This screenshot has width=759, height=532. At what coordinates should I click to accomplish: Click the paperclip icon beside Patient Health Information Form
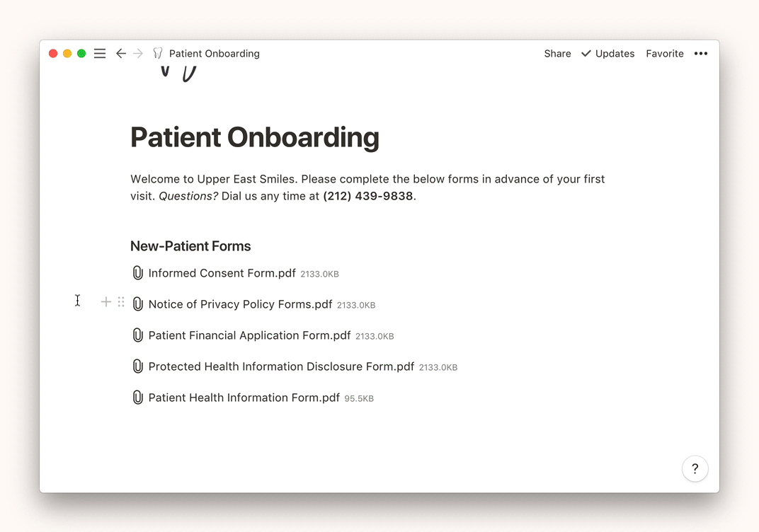click(x=138, y=398)
